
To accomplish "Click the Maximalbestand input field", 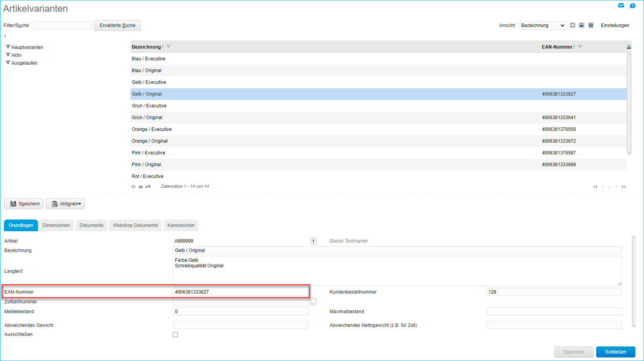I will coord(554,312).
